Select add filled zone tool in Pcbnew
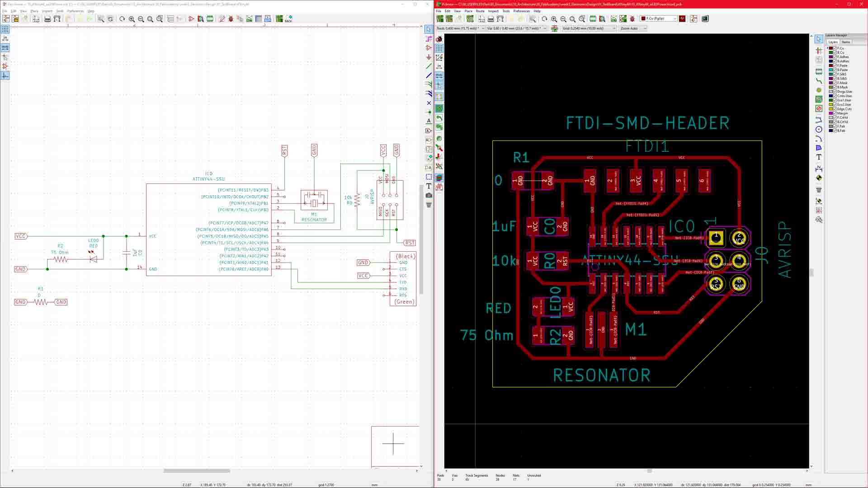This screenshot has height=488, width=868. (x=819, y=99)
